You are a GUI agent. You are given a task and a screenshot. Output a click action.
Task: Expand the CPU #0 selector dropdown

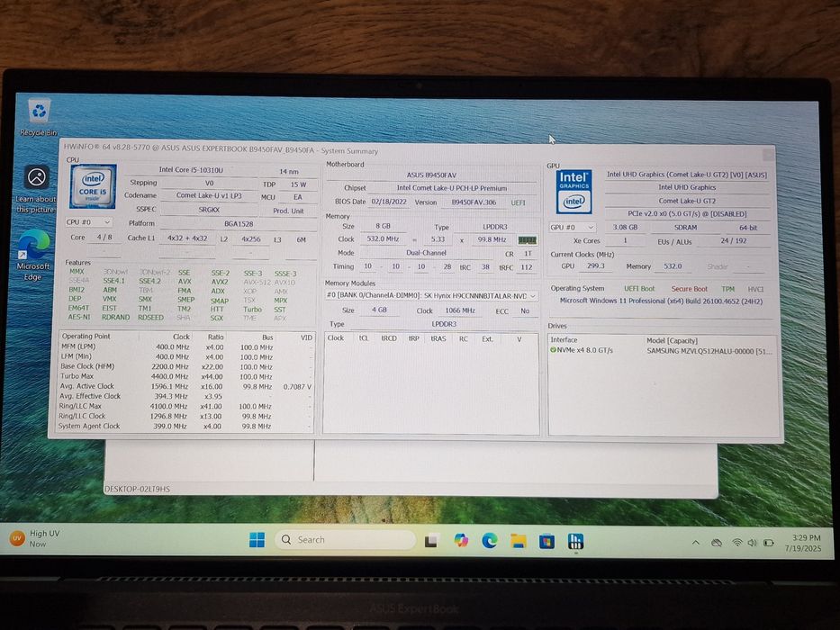click(88, 221)
